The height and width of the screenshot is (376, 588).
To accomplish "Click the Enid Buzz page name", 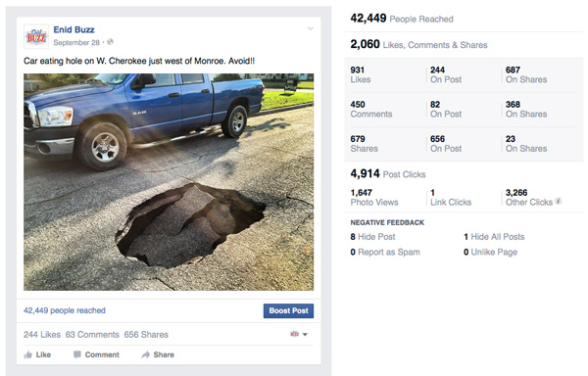I will point(73,29).
